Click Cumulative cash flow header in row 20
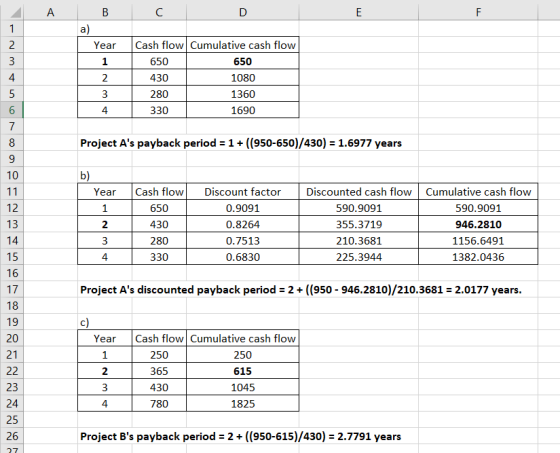Image resolution: width=560 pixels, height=453 pixels. [242, 338]
